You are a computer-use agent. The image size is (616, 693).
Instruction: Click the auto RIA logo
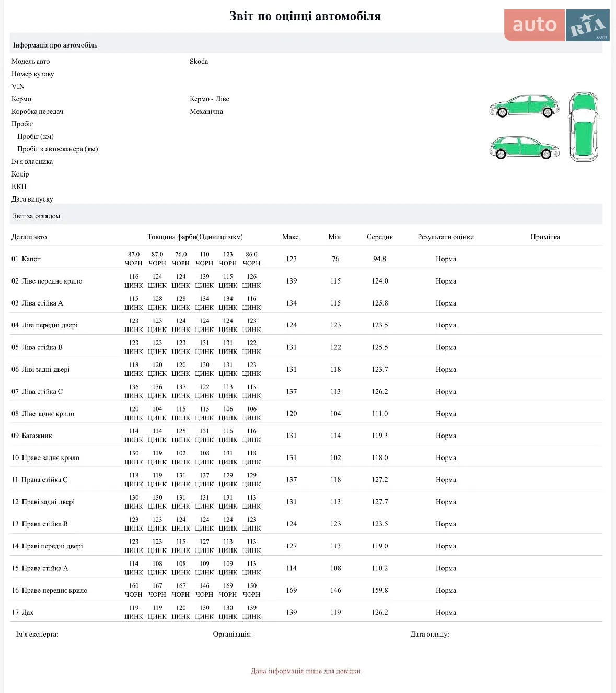(x=557, y=25)
